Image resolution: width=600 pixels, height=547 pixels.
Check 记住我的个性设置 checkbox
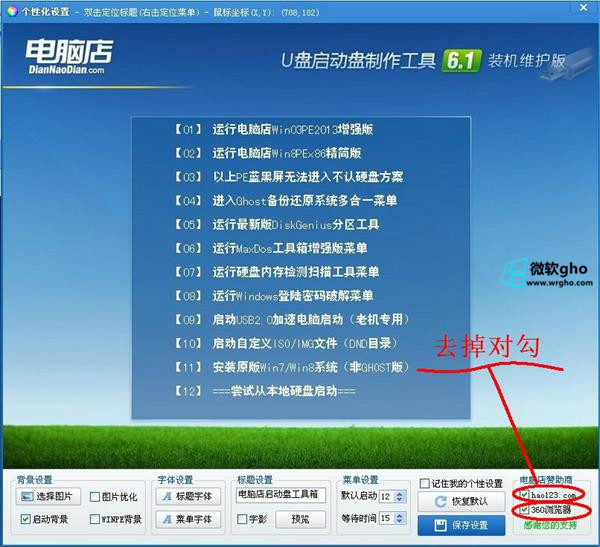[x=424, y=483]
